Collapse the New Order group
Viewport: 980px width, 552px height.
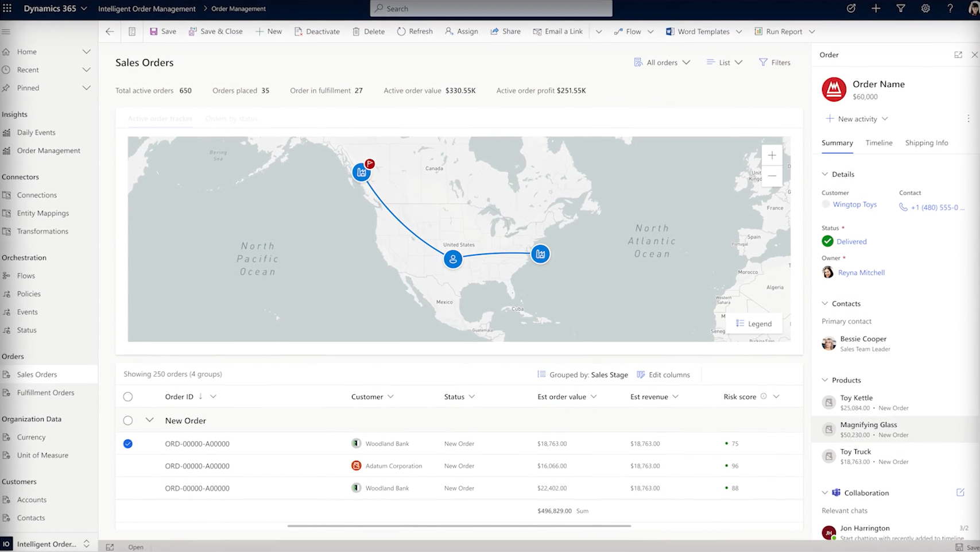(149, 420)
